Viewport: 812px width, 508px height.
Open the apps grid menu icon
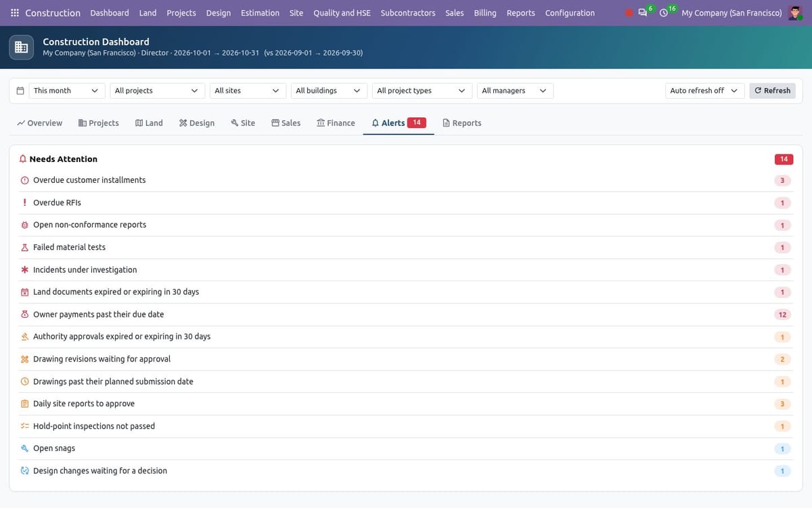pos(15,13)
